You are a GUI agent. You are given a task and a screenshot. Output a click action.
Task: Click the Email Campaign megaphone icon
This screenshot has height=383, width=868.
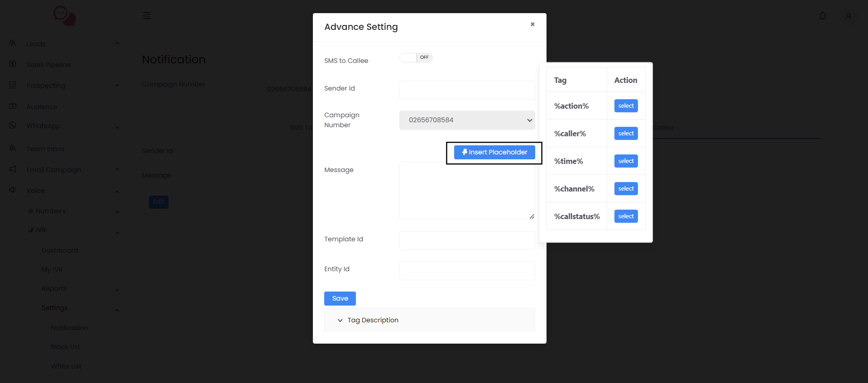point(13,169)
